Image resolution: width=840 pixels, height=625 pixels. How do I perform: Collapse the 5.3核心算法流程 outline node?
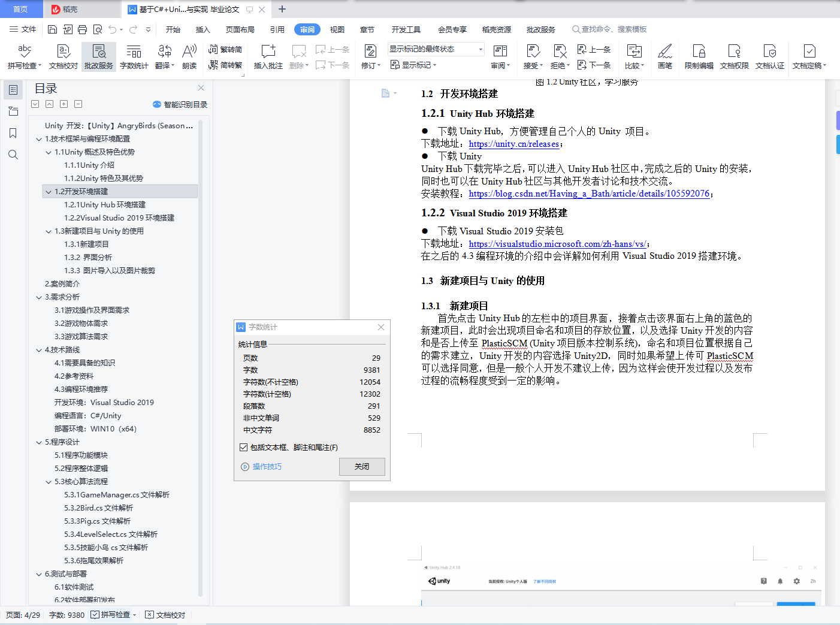(x=49, y=482)
